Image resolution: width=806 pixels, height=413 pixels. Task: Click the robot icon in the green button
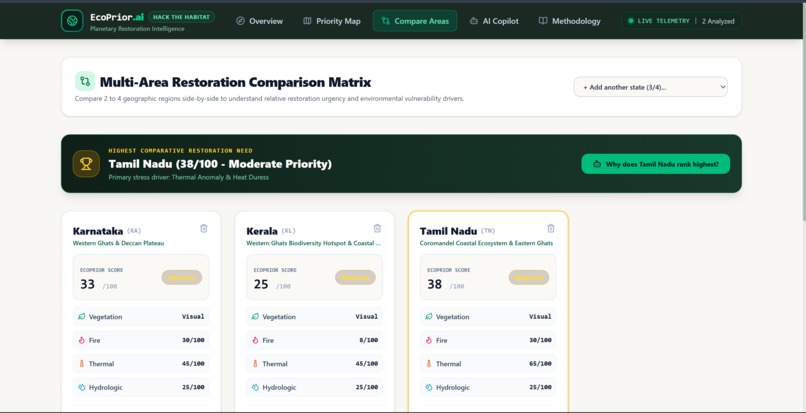tap(597, 164)
